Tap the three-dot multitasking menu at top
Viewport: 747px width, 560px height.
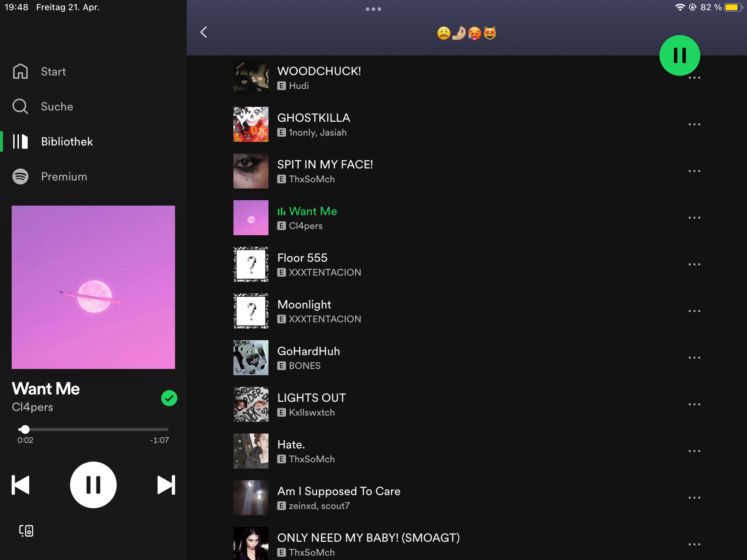pyautogui.click(x=373, y=9)
